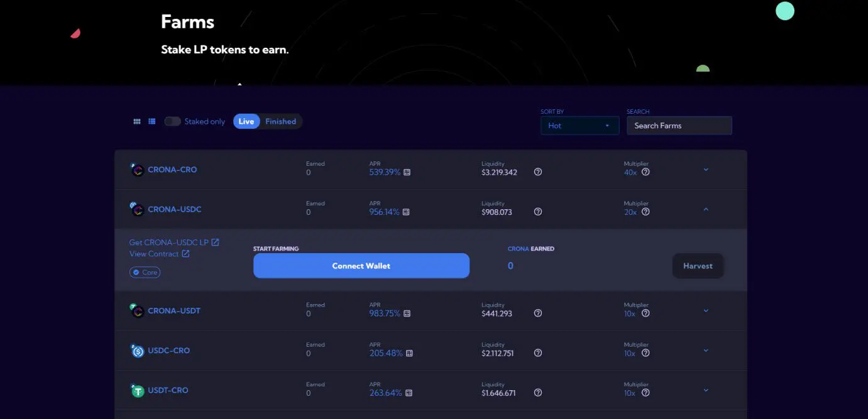Click the 263.64% APR value
The height and width of the screenshot is (419, 868).
click(385, 393)
